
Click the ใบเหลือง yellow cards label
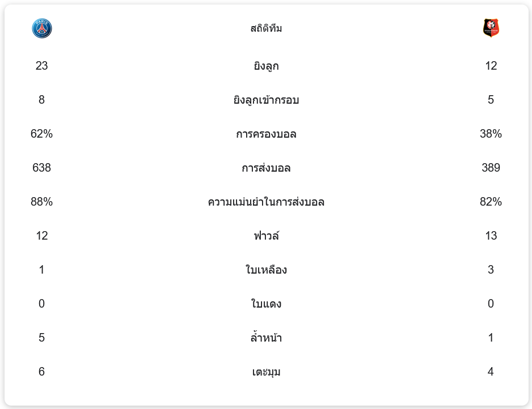pyautogui.click(x=266, y=270)
